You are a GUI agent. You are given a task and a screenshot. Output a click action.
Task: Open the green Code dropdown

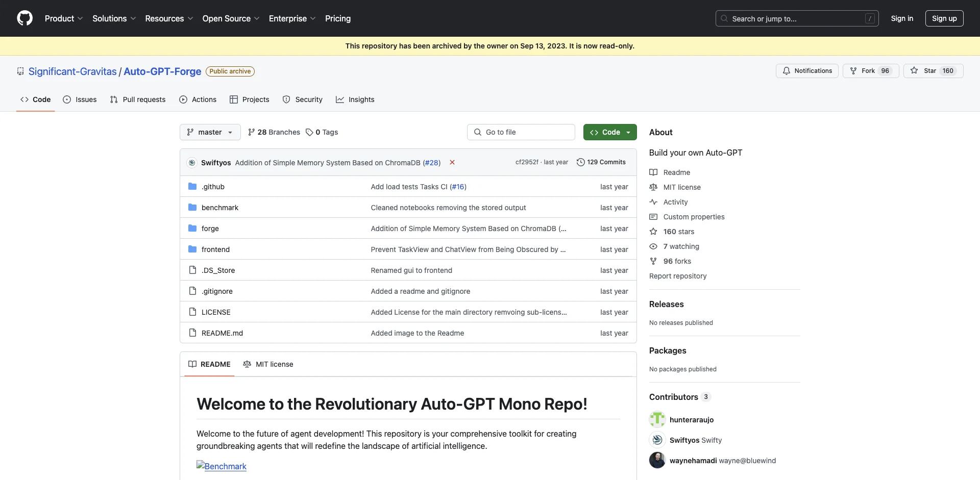610,132
